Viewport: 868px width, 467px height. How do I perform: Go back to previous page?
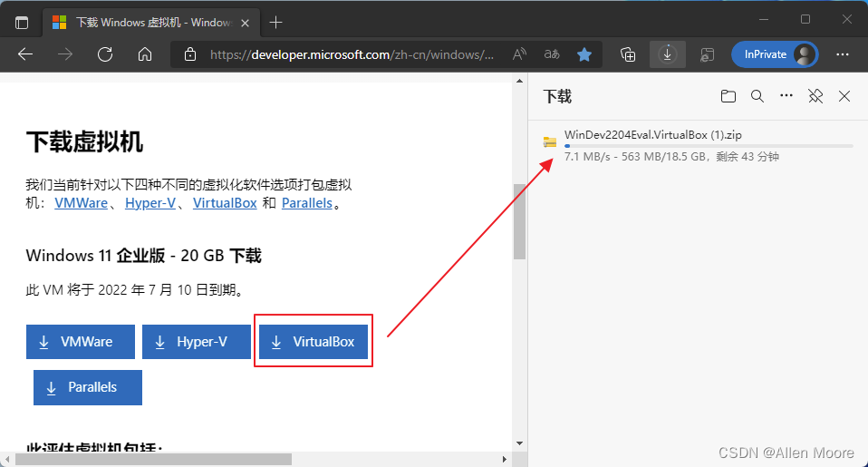pos(25,54)
